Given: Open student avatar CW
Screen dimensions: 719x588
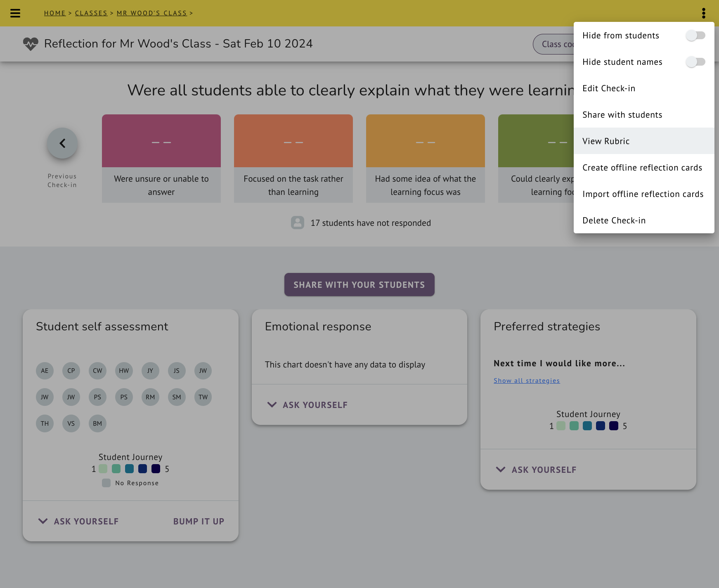Looking at the screenshot, I should (97, 371).
